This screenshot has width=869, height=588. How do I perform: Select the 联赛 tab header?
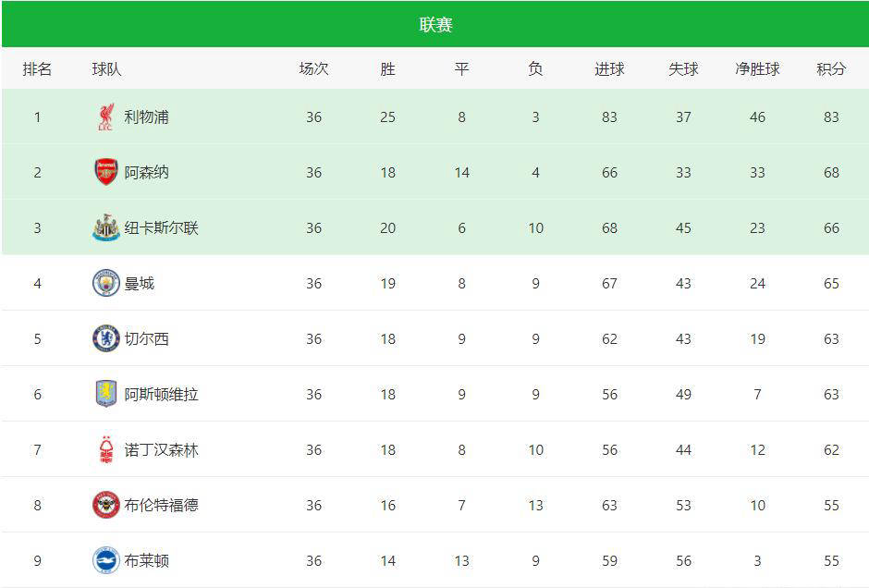pyautogui.click(x=435, y=24)
